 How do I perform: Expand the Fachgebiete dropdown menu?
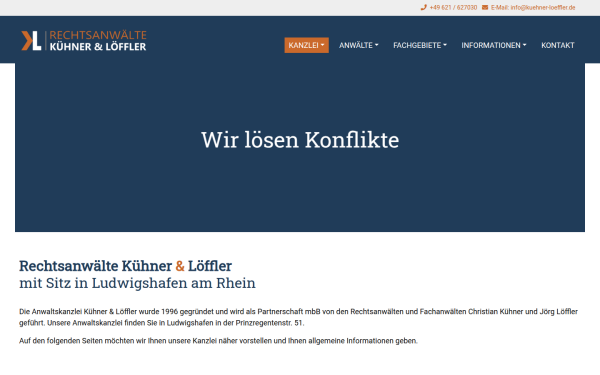point(420,45)
